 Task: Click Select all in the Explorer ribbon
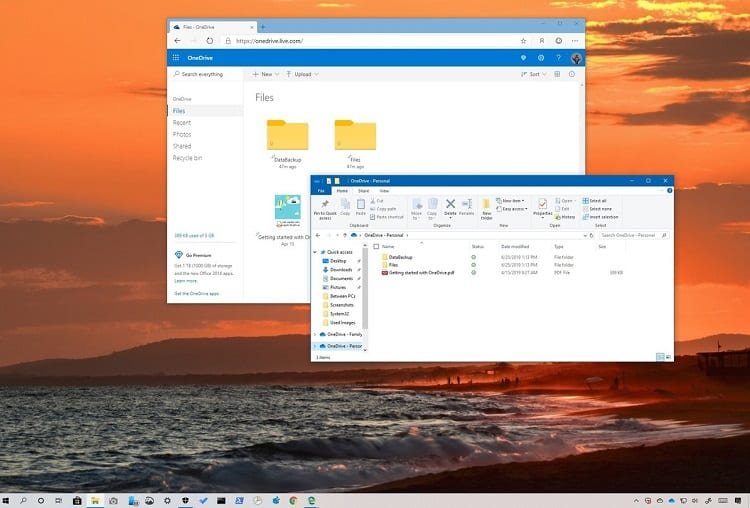click(x=595, y=201)
